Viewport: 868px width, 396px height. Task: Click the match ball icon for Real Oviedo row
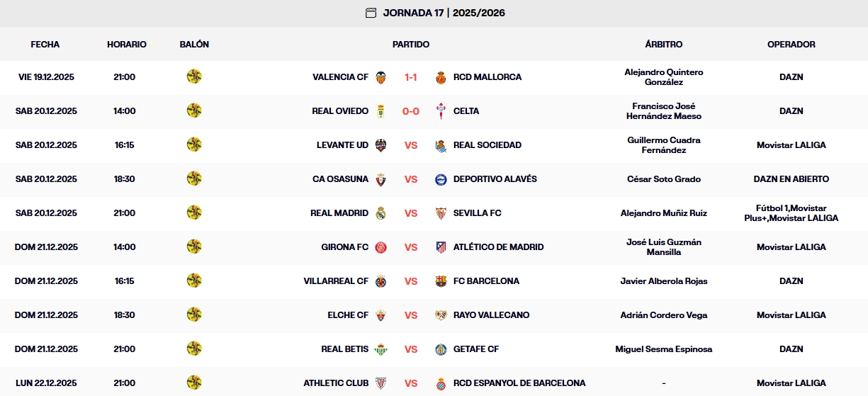[194, 111]
